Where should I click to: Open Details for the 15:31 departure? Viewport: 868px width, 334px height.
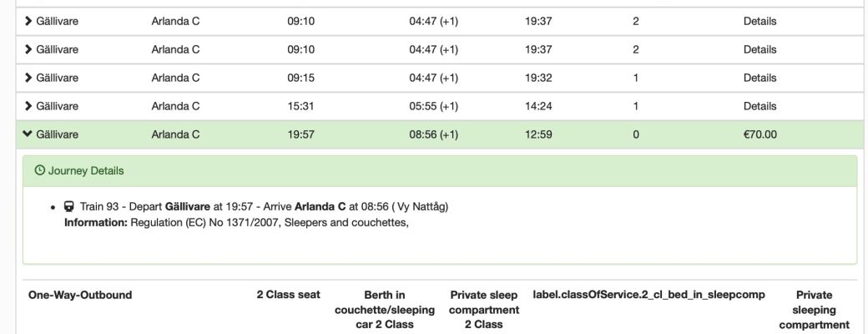coord(759,106)
